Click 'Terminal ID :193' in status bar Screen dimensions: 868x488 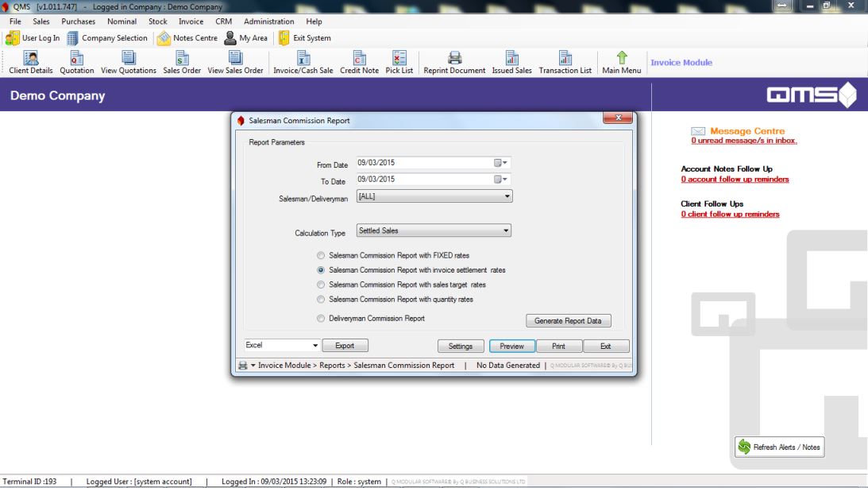pos(30,482)
